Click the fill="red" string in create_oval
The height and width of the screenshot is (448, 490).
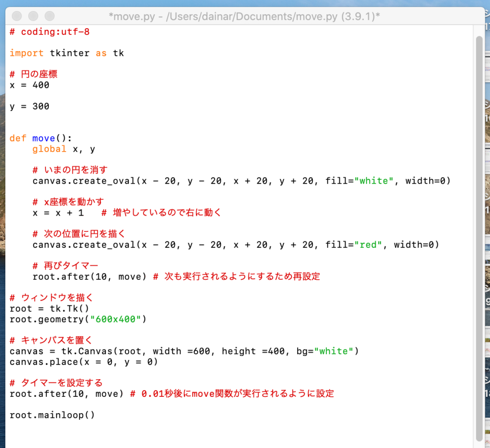coord(368,245)
